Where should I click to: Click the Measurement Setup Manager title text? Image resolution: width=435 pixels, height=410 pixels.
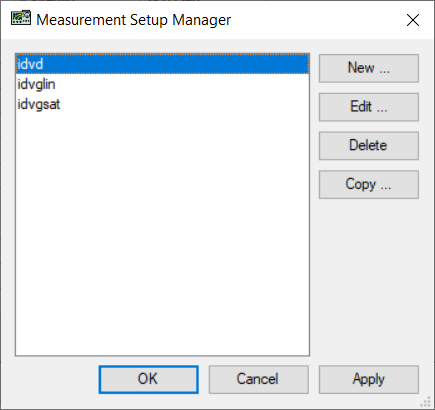click(133, 20)
